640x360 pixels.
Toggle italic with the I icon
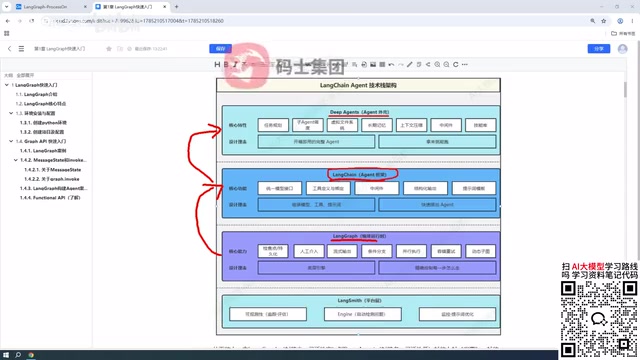click(x=235, y=64)
